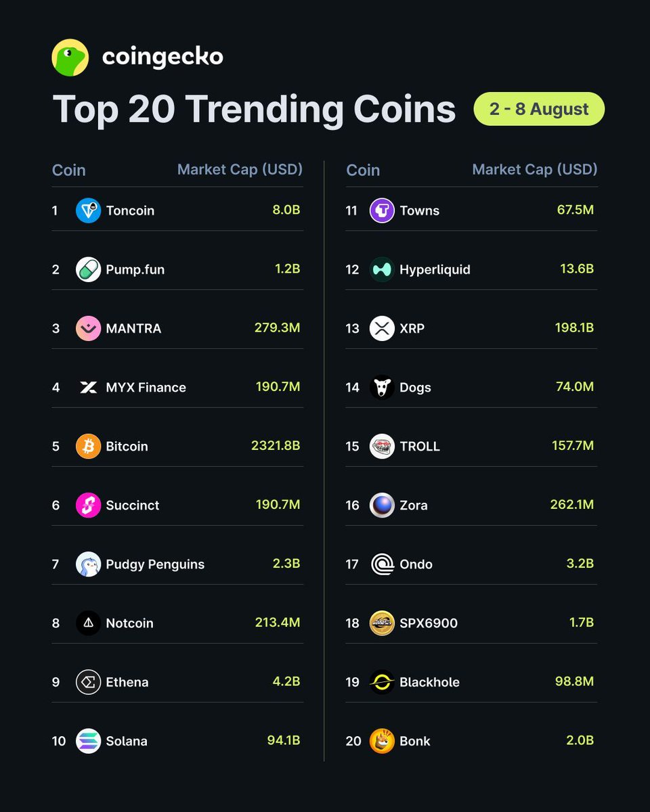The width and height of the screenshot is (650, 812).
Task: Click the 2 - 8 August date badge
Action: 539,109
